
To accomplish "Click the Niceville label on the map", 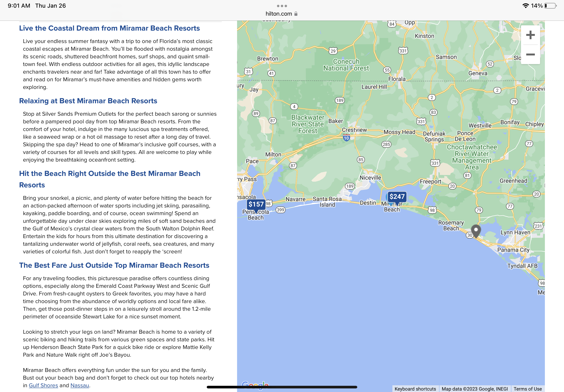I will (370, 178).
